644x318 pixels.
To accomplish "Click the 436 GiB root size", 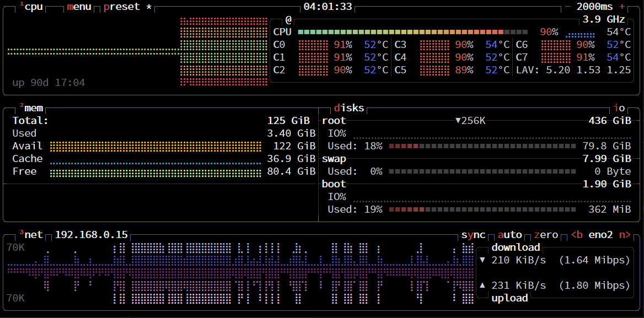I will pos(610,121).
